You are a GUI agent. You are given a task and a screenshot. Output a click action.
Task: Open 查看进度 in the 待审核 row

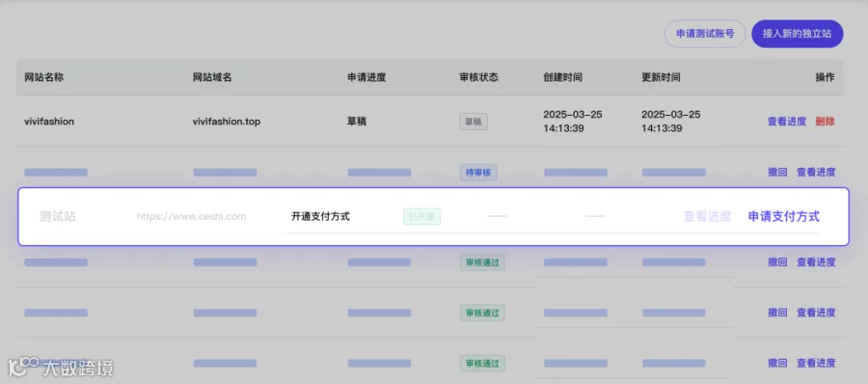point(816,173)
